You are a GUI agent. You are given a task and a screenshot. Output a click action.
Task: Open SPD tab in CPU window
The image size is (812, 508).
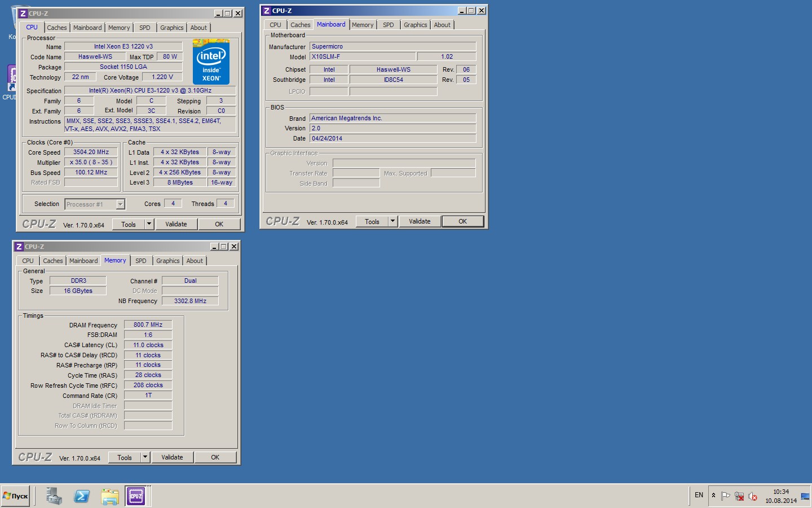[x=145, y=28]
